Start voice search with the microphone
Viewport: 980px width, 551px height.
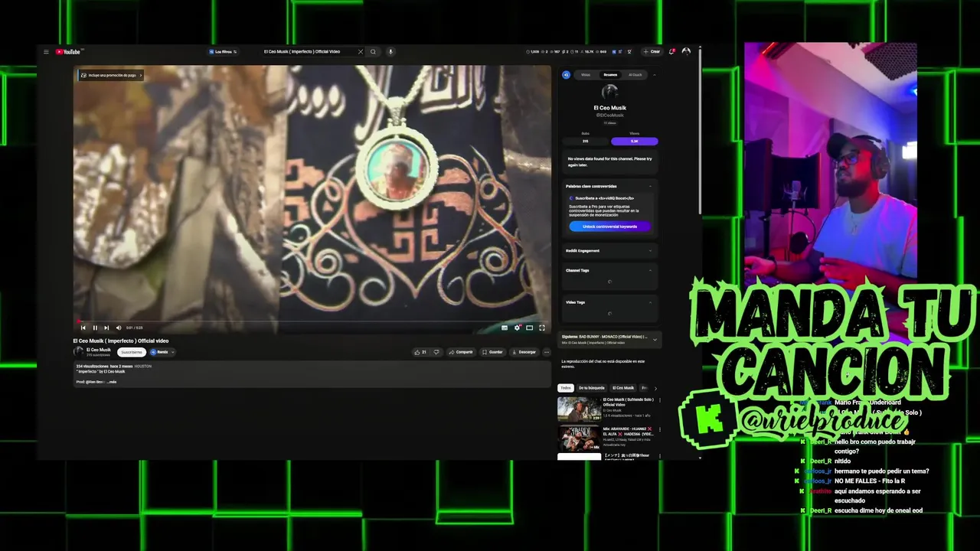390,52
